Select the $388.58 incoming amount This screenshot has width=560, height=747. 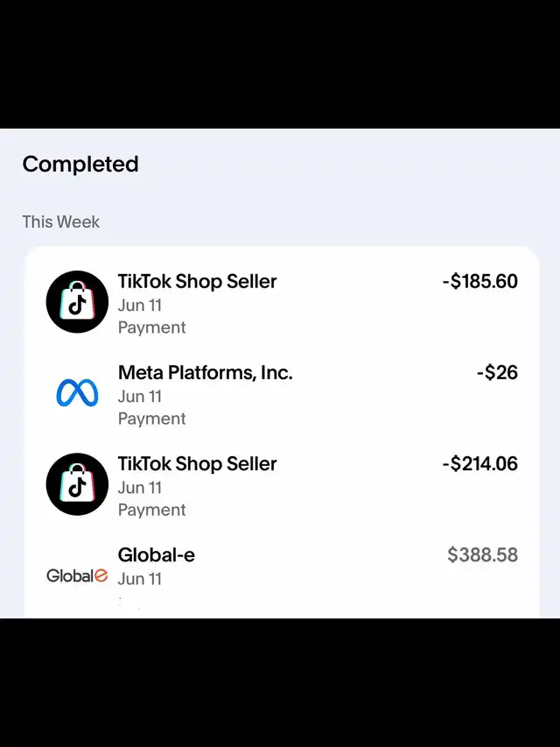click(482, 554)
